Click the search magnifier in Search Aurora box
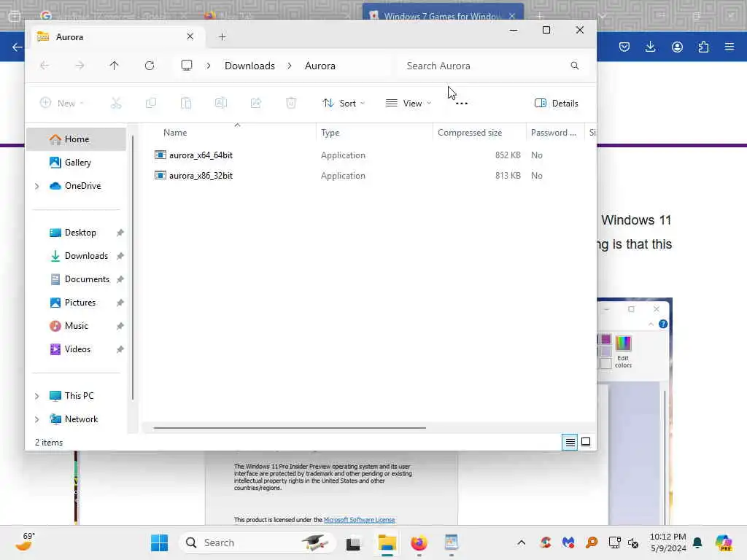Image resolution: width=747 pixels, height=560 pixels. click(x=575, y=66)
